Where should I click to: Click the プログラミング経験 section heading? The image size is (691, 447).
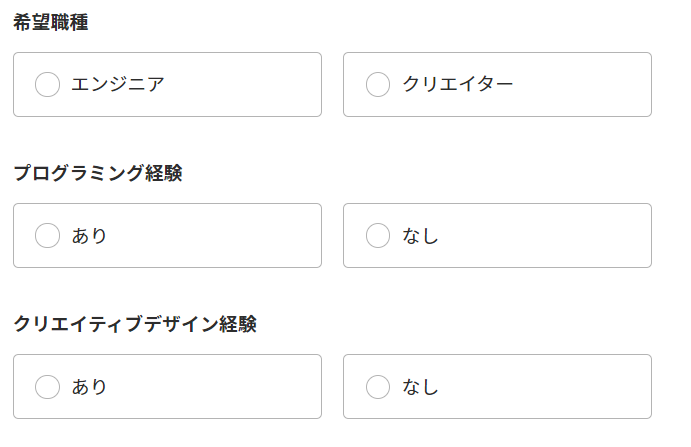point(98,173)
